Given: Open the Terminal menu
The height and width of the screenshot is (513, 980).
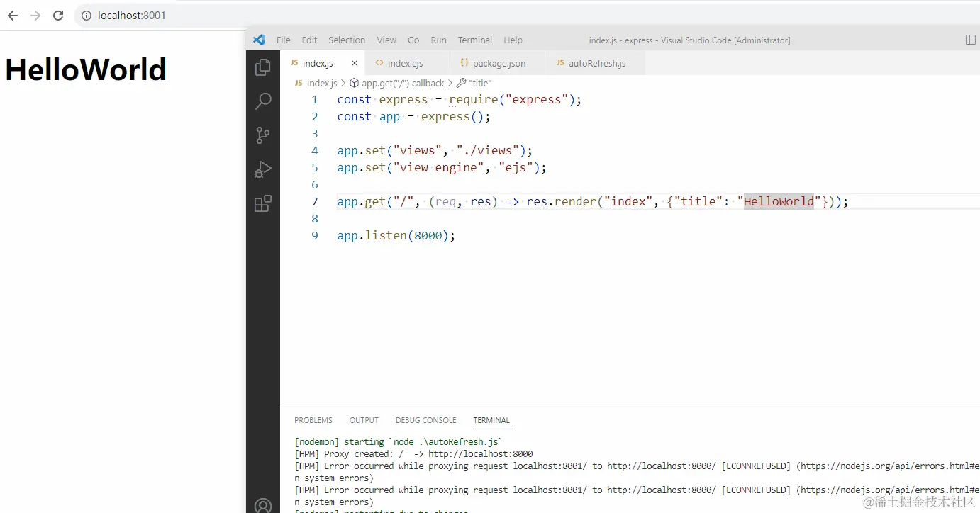Looking at the screenshot, I should pyautogui.click(x=475, y=40).
